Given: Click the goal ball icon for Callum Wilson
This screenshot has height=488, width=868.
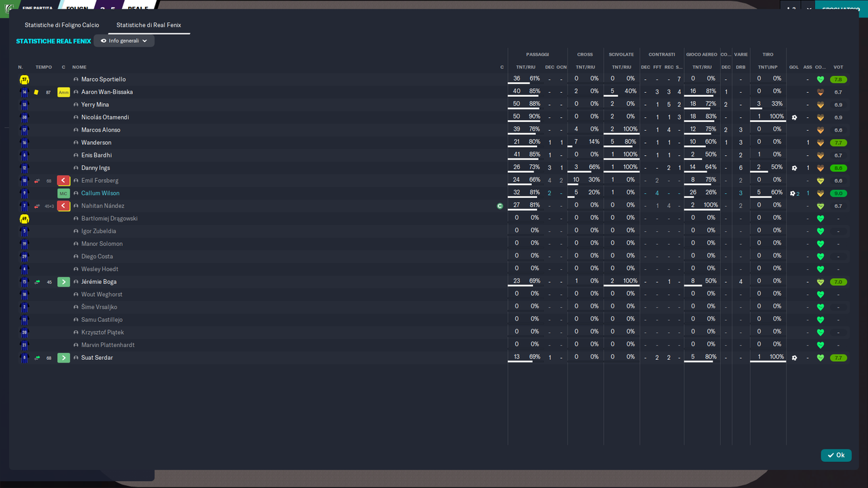Looking at the screenshot, I should [x=793, y=193].
